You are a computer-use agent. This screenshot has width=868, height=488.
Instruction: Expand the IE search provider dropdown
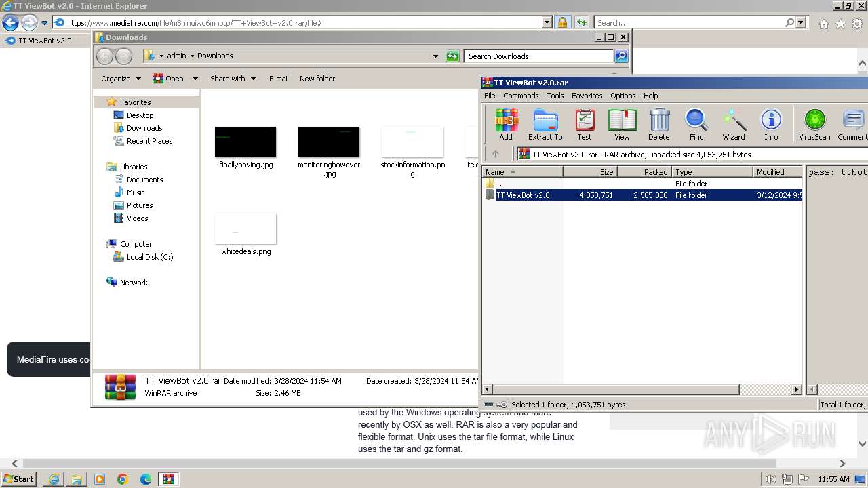(802, 22)
